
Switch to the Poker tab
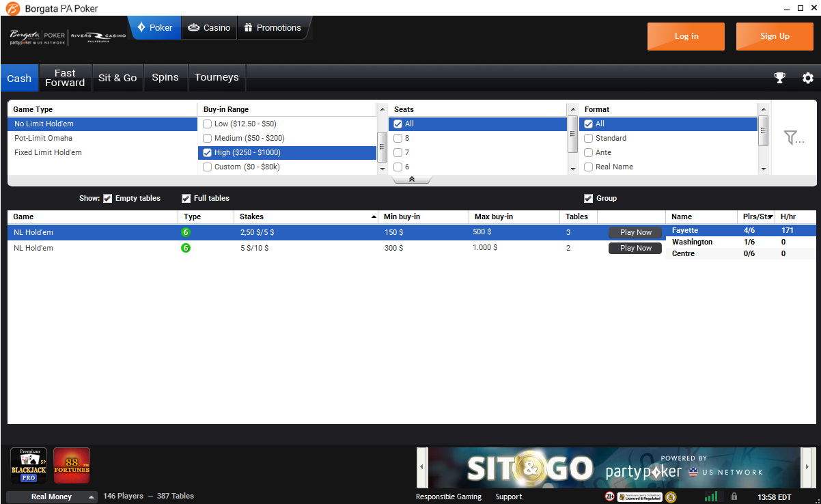(155, 28)
